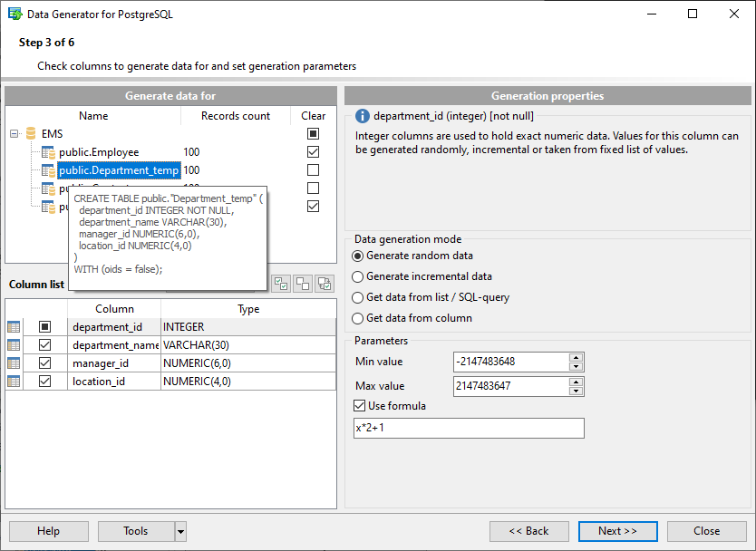The height and width of the screenshot is (551, 756).
Task: Click the check all columns icon
Action: click(281, 284)
